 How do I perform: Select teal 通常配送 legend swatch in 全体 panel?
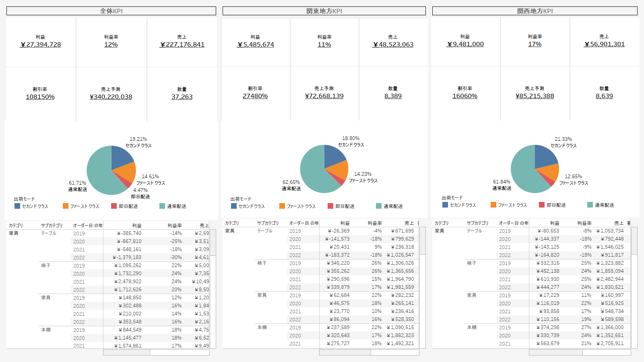pyautogui.click(x=162, y=206)
